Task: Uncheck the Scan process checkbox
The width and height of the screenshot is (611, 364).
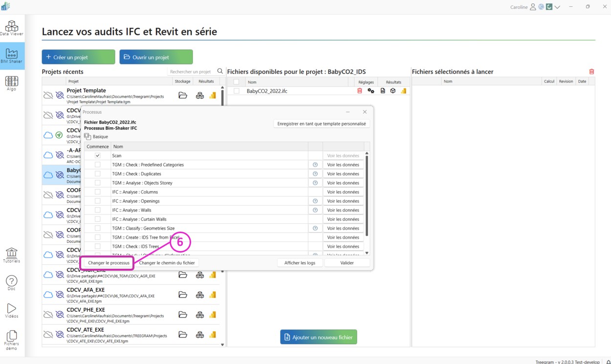Action: (98, 156)
